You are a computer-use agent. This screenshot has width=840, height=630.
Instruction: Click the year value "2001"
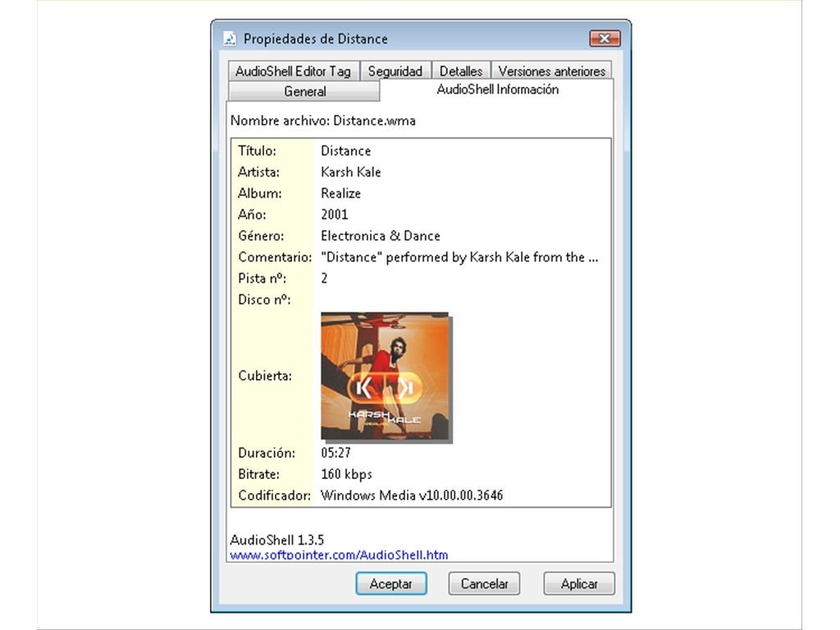335,215
